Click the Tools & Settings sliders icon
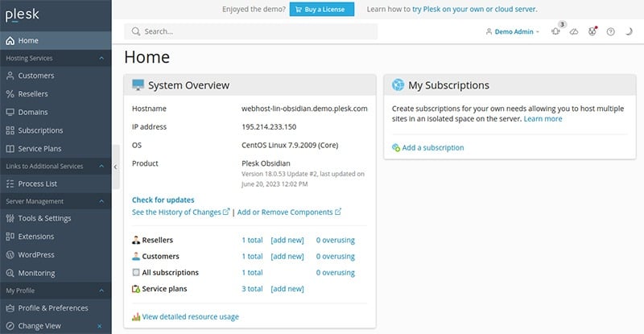The width and height of the screenshot is (644, 334). click(10, 218)
